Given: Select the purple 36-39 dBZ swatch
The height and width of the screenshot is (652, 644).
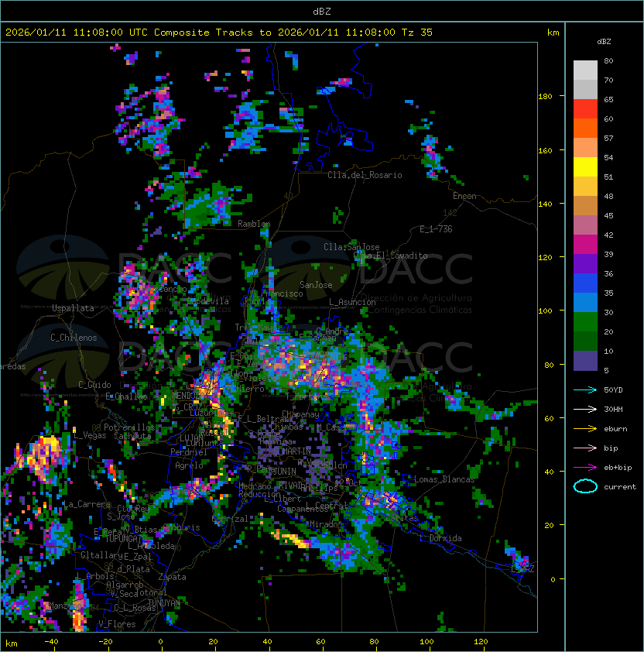Looking at the screenshot, I should tap(585, 263).
